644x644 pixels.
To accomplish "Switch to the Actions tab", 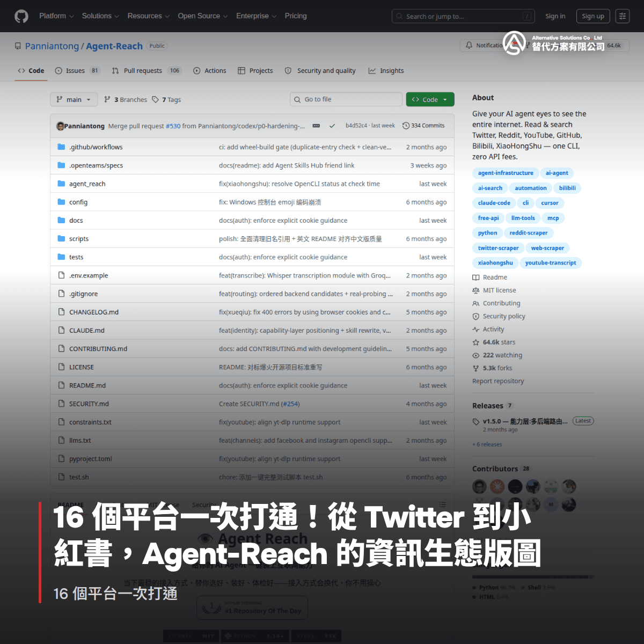I will point(210,71).
